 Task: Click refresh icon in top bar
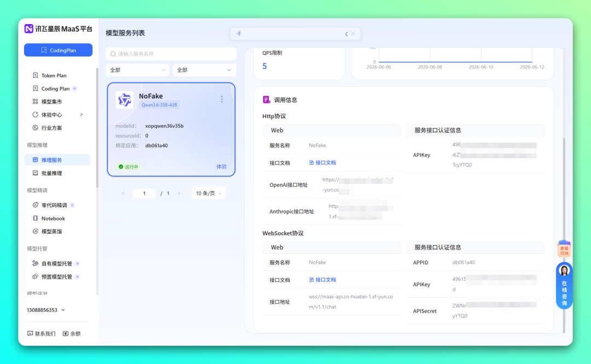tap(346, 33)
